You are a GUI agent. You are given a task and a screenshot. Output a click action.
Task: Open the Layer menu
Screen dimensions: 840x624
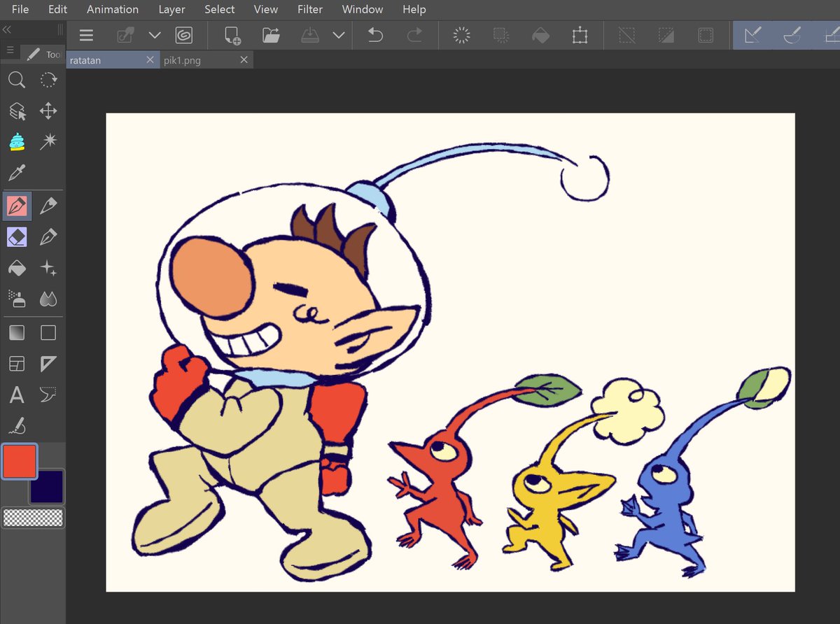[171, 9]
